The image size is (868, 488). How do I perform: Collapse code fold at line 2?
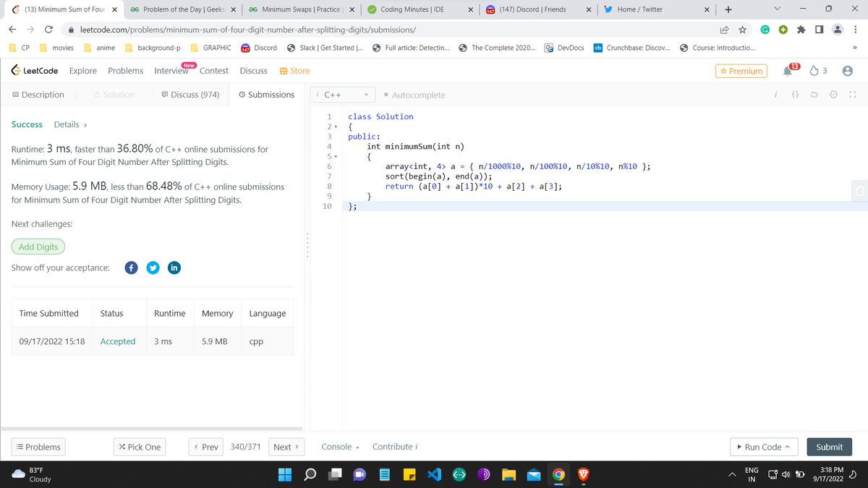click(334, 128)
